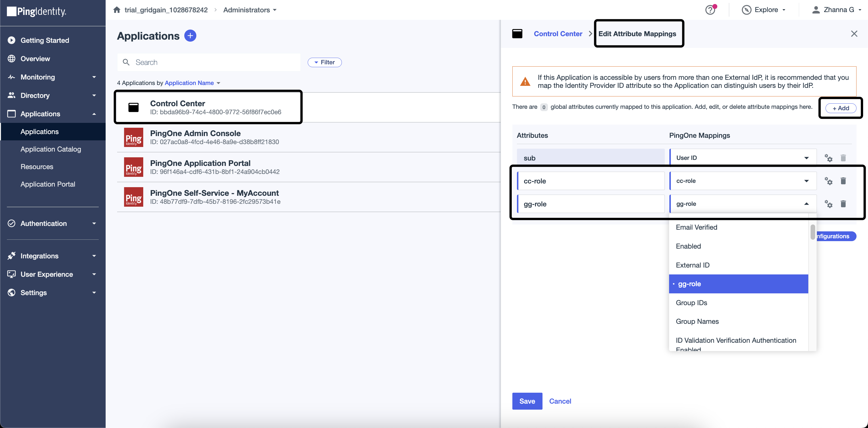868x428 pixels.
Task: Choose Email Verified from dropdown list
Action: click(738, 227)
